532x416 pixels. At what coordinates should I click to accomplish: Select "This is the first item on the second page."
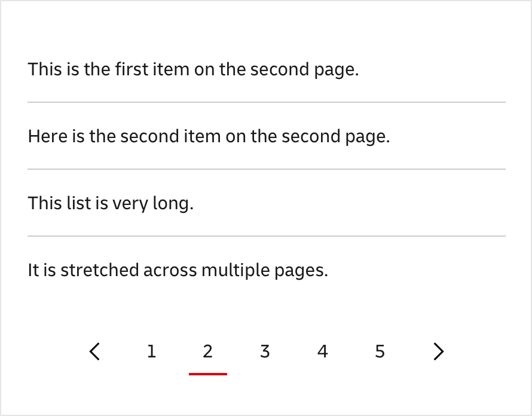[x=193, y=69]
